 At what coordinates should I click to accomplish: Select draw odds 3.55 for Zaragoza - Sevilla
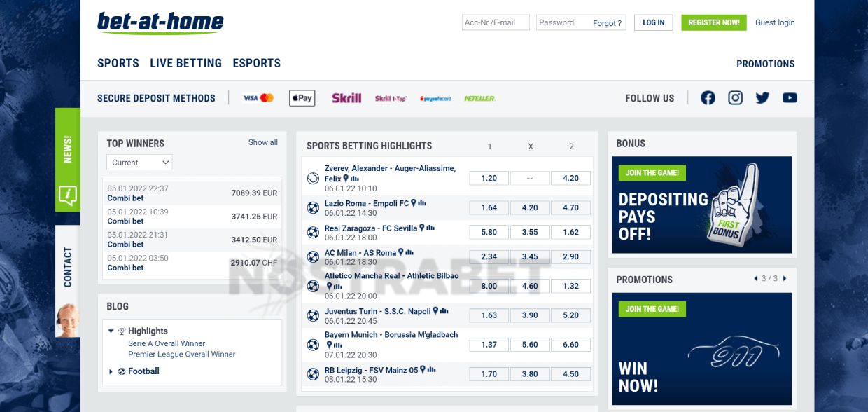click(x=530, y=233)
